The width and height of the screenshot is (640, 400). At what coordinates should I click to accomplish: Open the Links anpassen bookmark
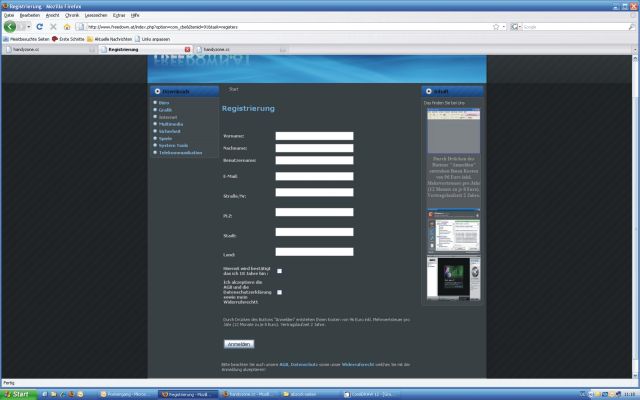[x=152, y=39]
